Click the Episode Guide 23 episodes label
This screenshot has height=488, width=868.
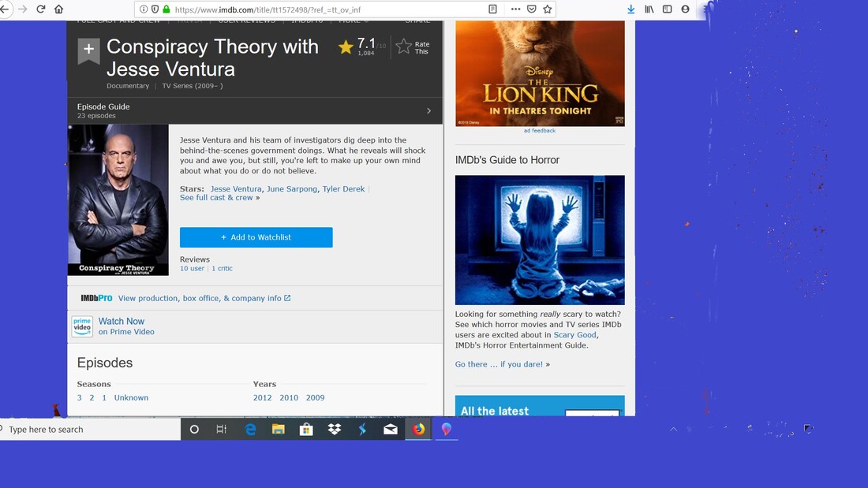coord(103,110)
